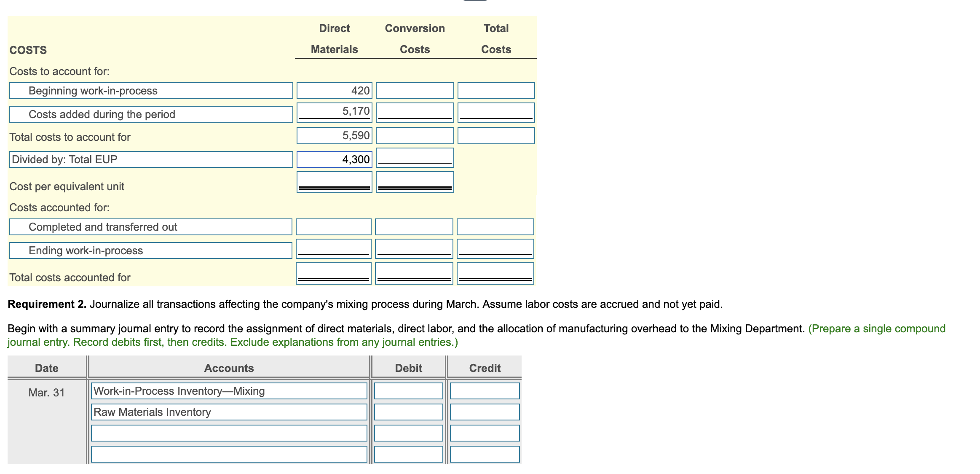Click the Total costs accounted for Conversion field
This screenshot has height=474, width=980.
pyautogui.click(x=414, y=273)
